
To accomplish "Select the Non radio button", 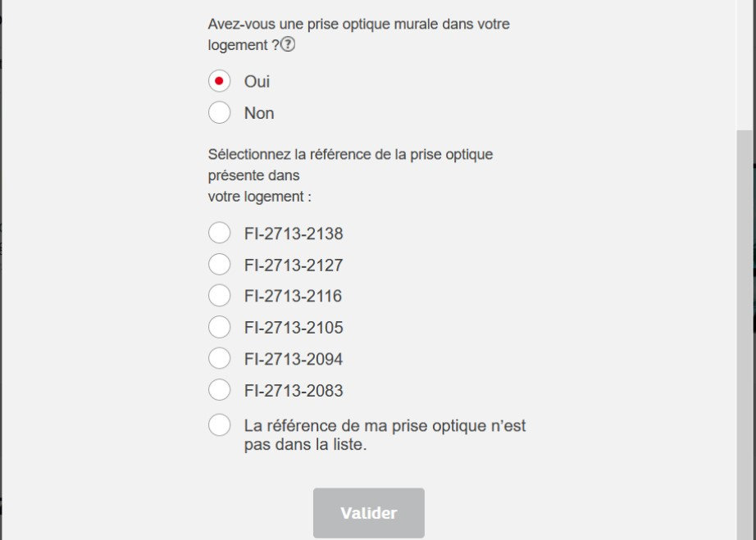I will [x=219, y=112].
